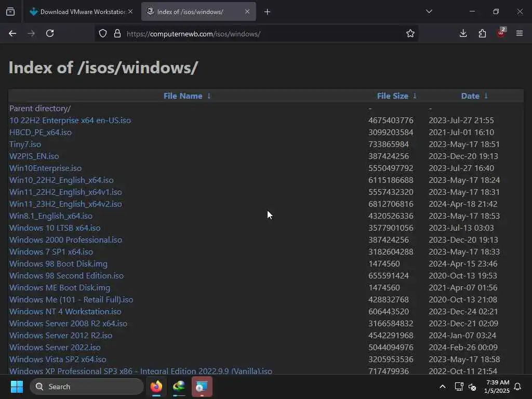Download W2PIS_EN.iso
This screenshot has height=399, width=532.
34,156
